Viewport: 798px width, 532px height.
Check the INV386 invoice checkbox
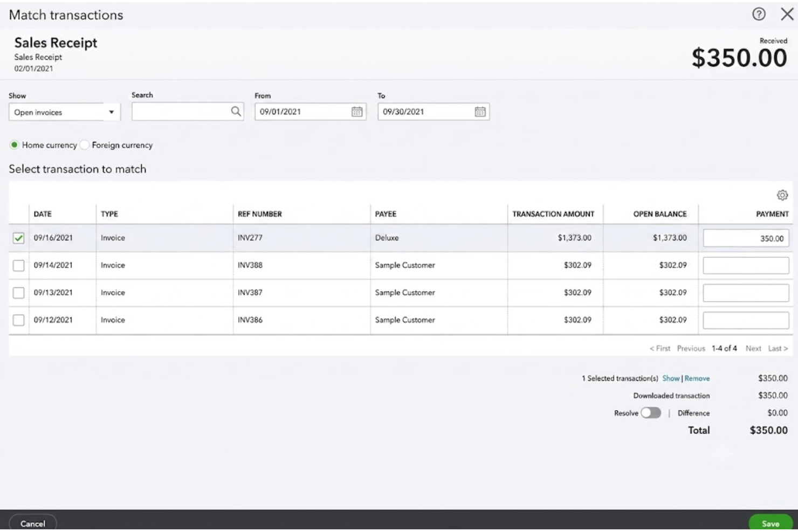[x=18, y=320]
